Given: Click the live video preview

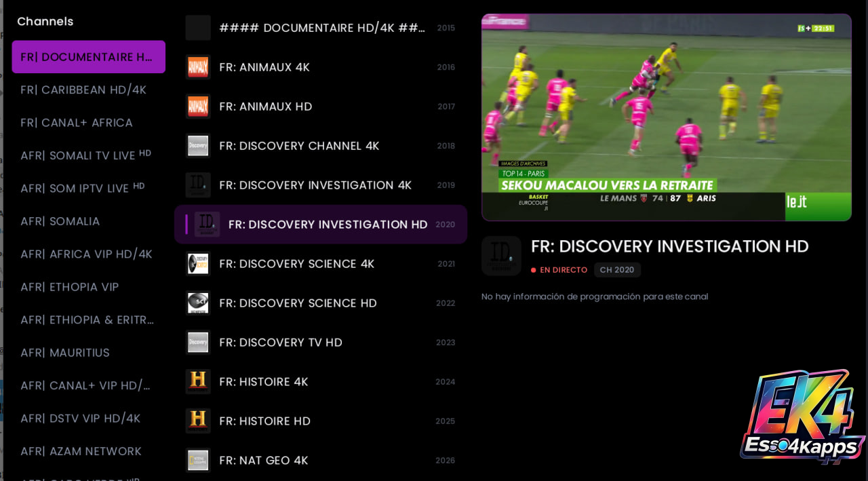Looking at the screenshot, I should pos(667,117).
